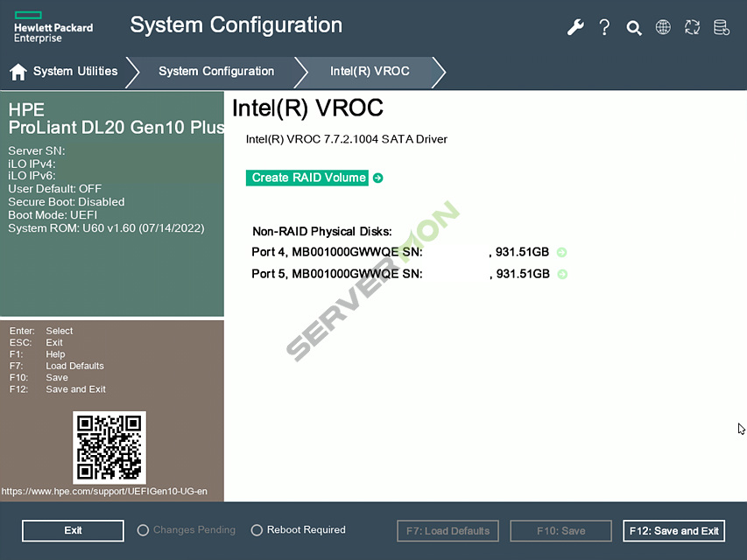Select the System Configuration breadcrumb
Image resolution: width=747 pixels, height=560 pixels.
[216, 72]
